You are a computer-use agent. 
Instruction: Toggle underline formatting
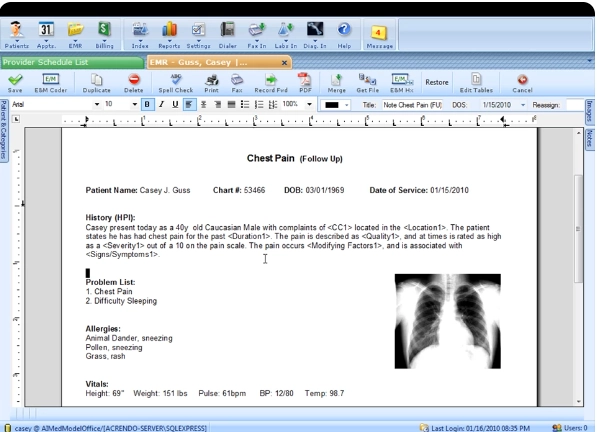coord(175,104)
